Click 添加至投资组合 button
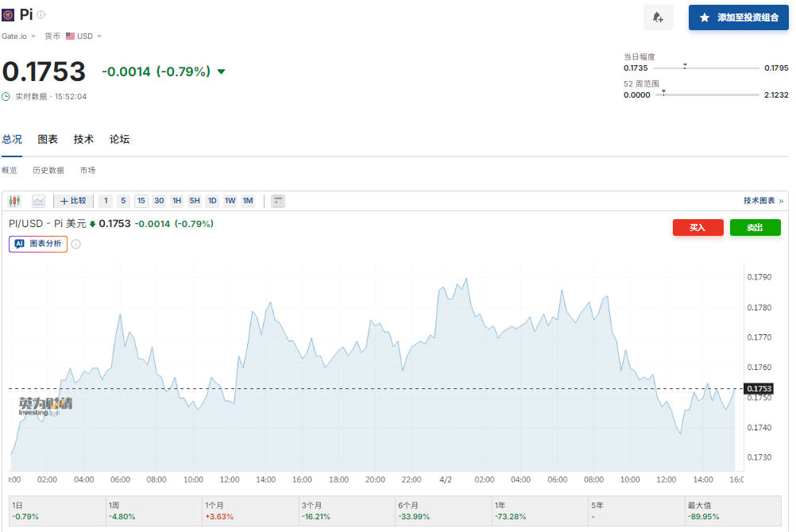 738,17
